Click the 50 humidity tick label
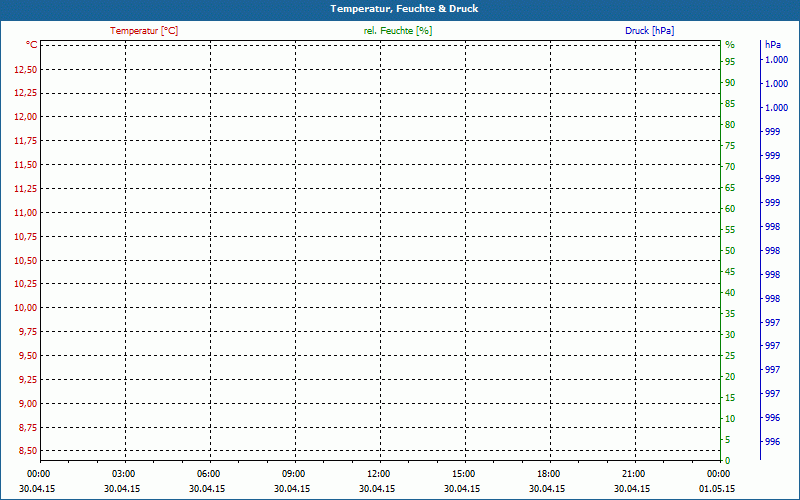This screenshot has height=500, width=800. [x=730, y=251]
